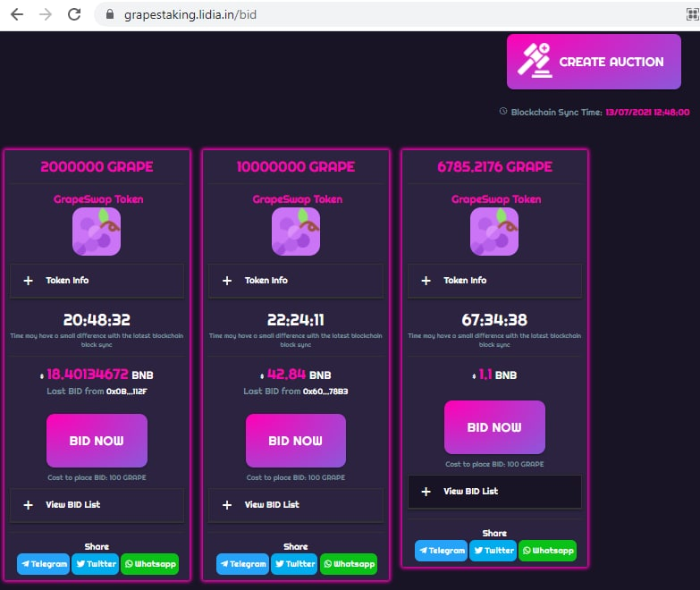Click grape token image in 2000000 GRAPE card
The width and height of the screenshot is (700, 590).
click(97, 232)
